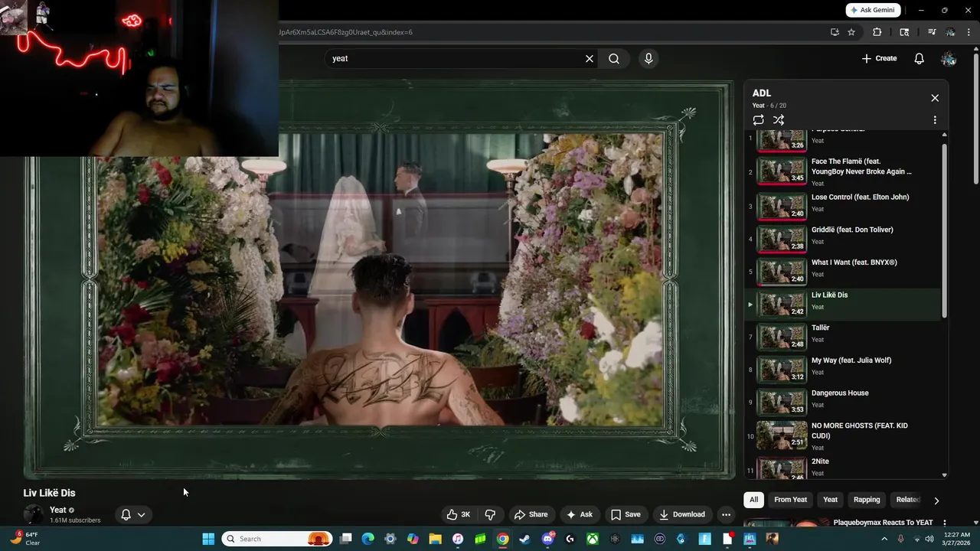980x551 pixels.
Task: Toggle loop playlist
Action: pos(758,120)
